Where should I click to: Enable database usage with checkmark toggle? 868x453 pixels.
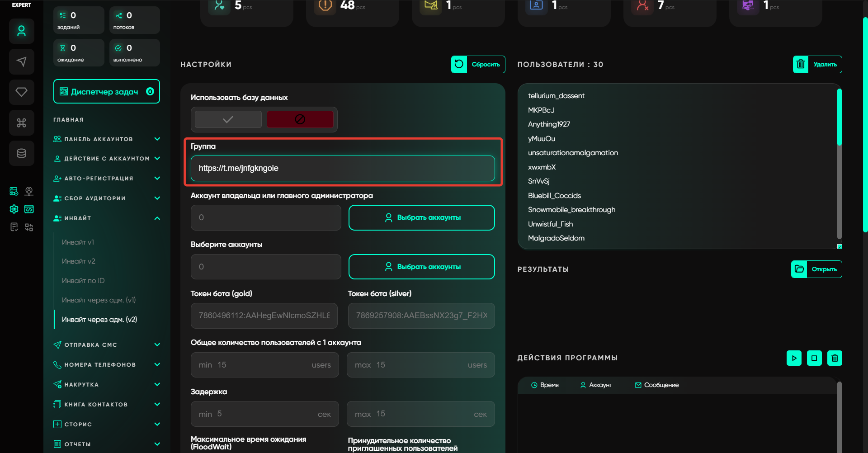[x=228, y=119]
